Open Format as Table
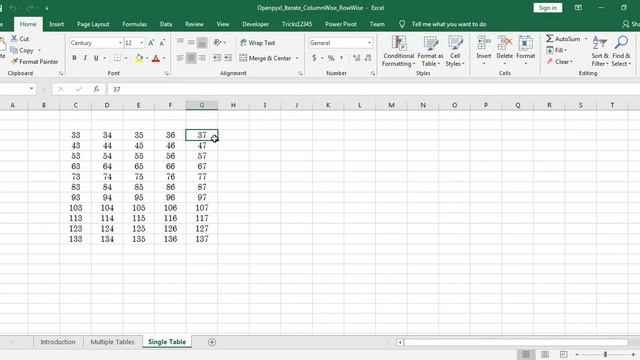The image size is (640, 360). (x=430, y=51)
